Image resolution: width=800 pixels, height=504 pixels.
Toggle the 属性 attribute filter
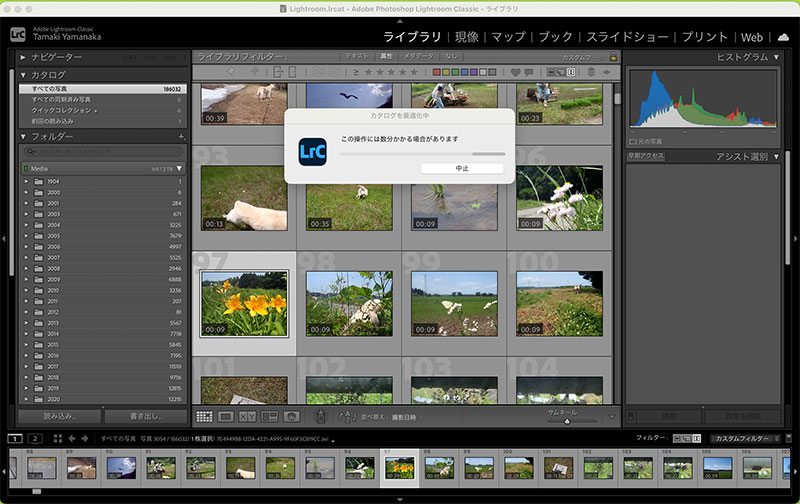point(386,57)
